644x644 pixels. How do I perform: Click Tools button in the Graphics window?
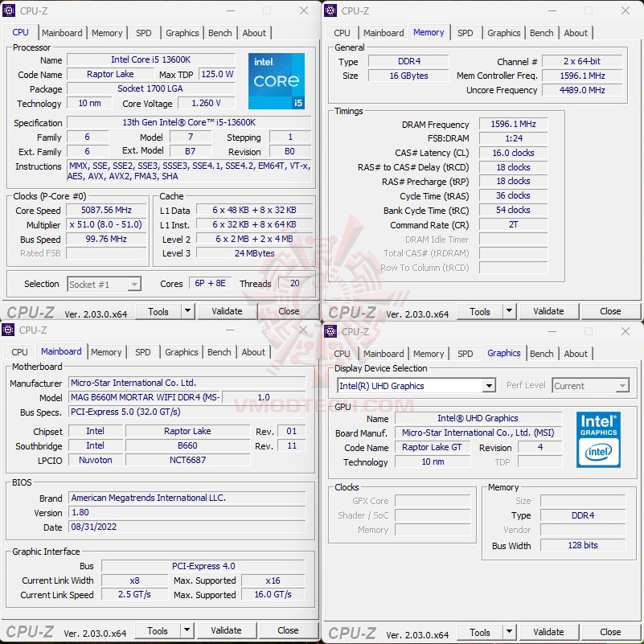pos(480,632)
